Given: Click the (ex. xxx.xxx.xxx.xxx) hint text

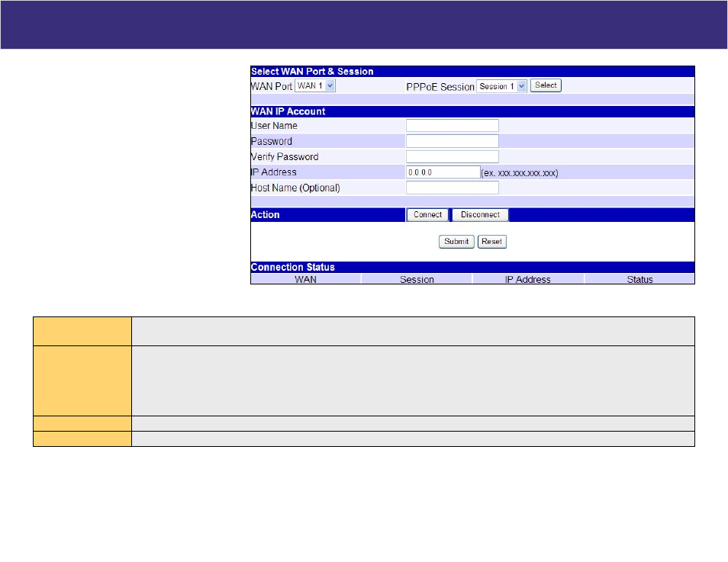Looking at the screenshot, I should pyautogui.click(x=520, y=173).
